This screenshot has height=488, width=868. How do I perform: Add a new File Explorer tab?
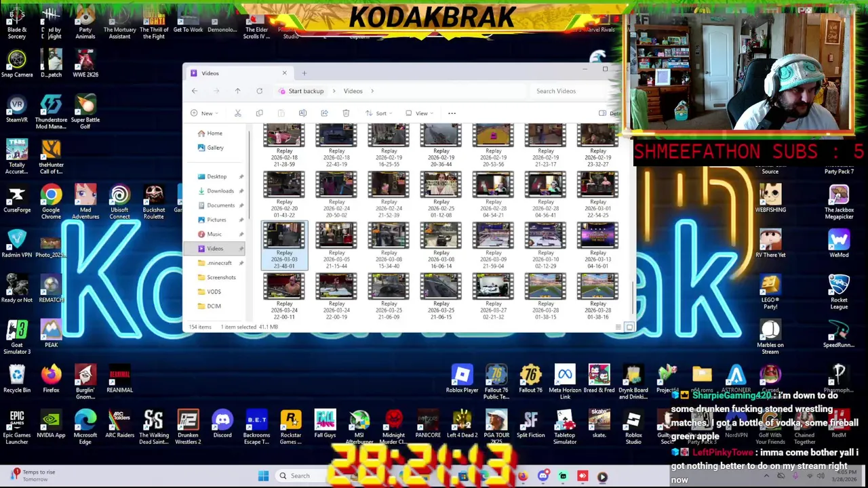tap(304, 73)
